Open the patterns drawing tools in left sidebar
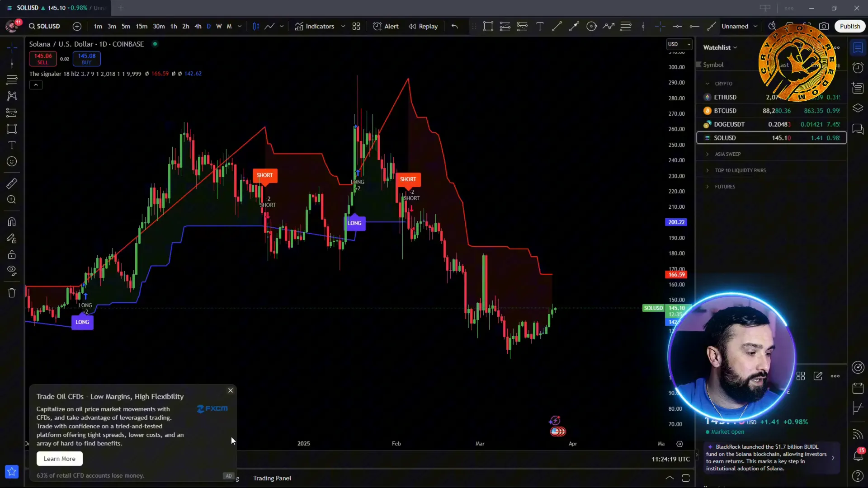The width and height of the screenshot is (868, 488). coord(12,96)
